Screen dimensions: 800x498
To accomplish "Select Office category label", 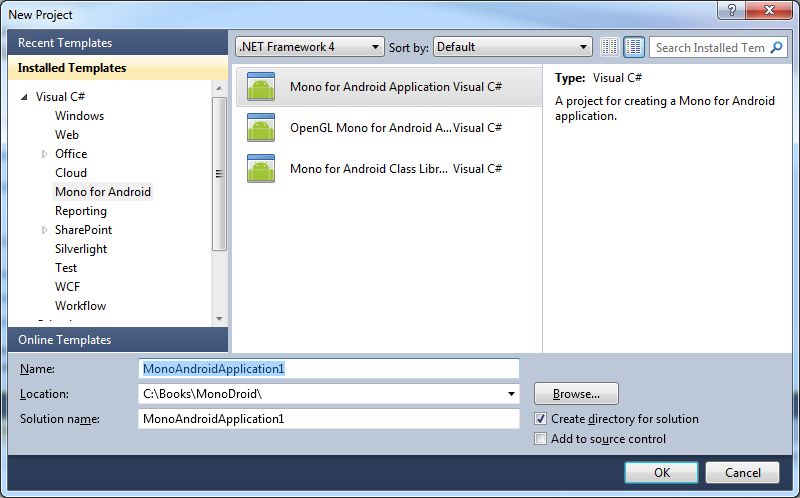I will (x=71, y=154).
